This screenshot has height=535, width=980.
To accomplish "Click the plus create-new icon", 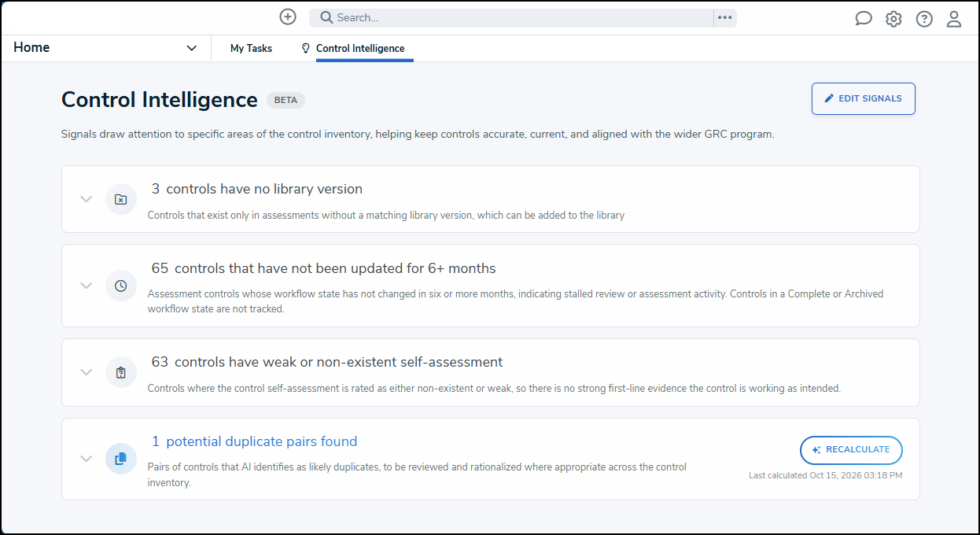I will (288, 17).
